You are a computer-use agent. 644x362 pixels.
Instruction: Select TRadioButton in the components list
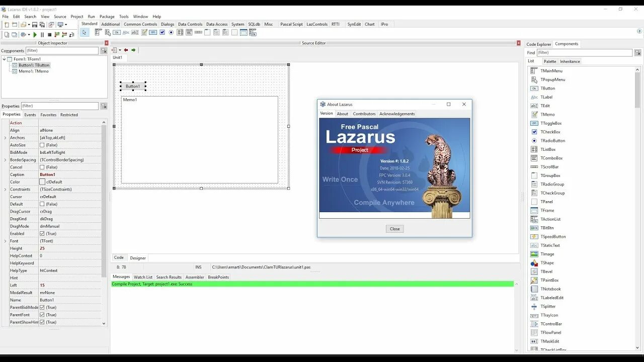coord(553,141)
